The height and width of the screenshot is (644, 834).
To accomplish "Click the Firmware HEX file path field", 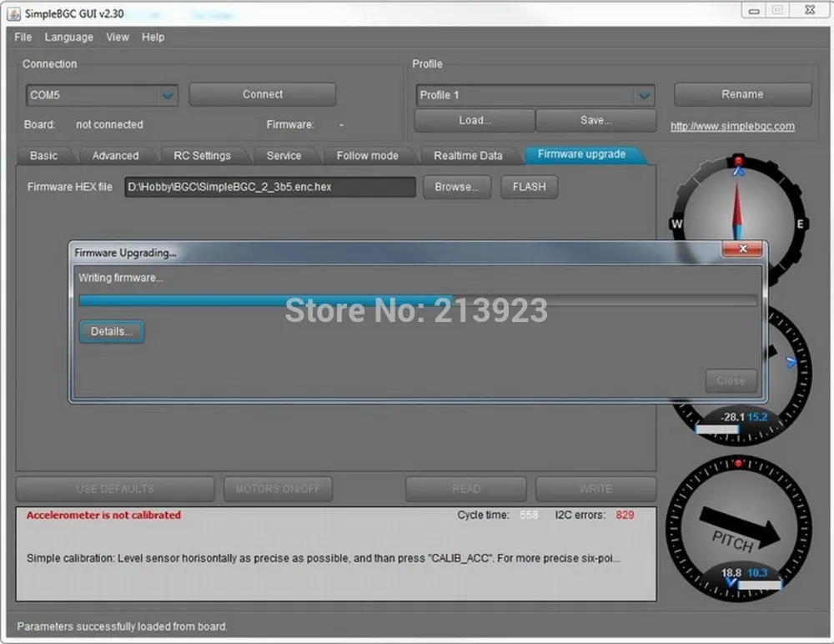I will coord(270,187).
